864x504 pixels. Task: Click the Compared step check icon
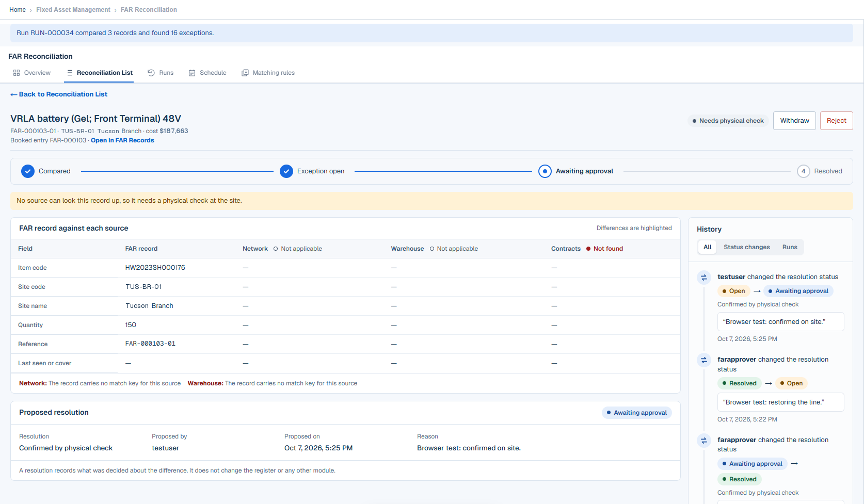point(28,171)
